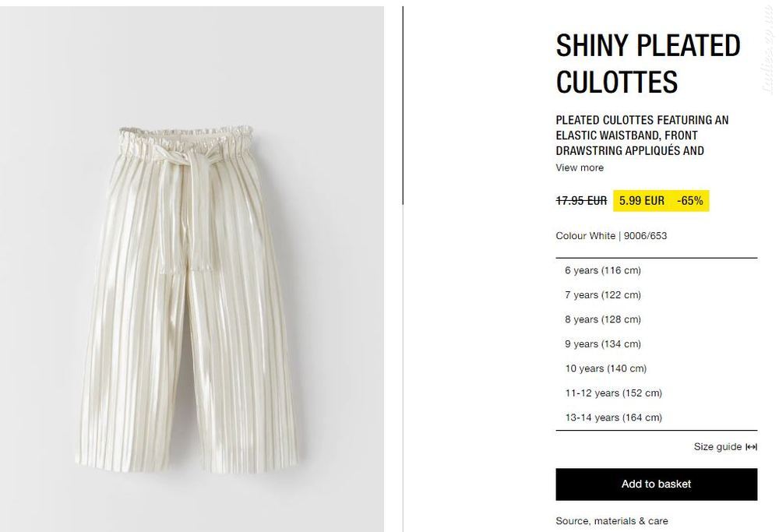Click the Size guide ruler icon
Viewport: 779px width, 532px height.
click(751, 447)
